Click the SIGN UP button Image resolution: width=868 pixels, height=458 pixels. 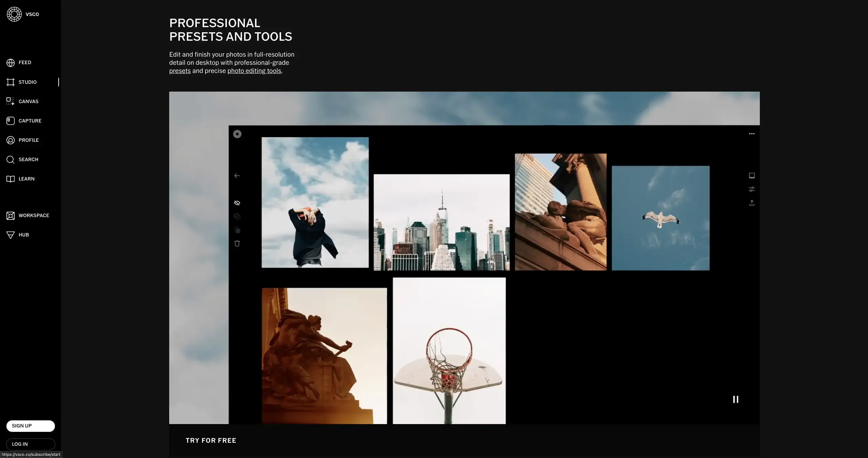(30, 426)
